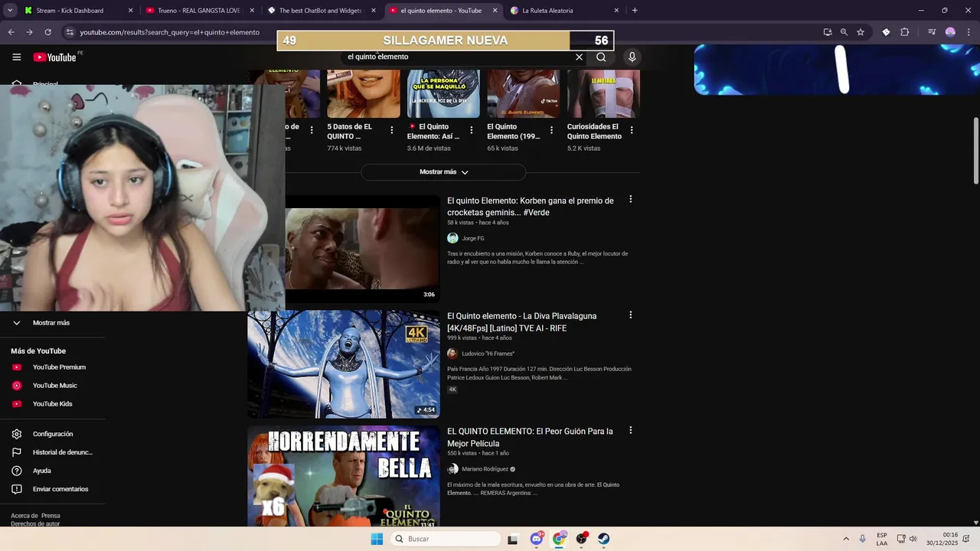Image resolution: width=980 pixels, height=551 pixels.
Task: Open Windows Start menu
Action: pos(377,539)
